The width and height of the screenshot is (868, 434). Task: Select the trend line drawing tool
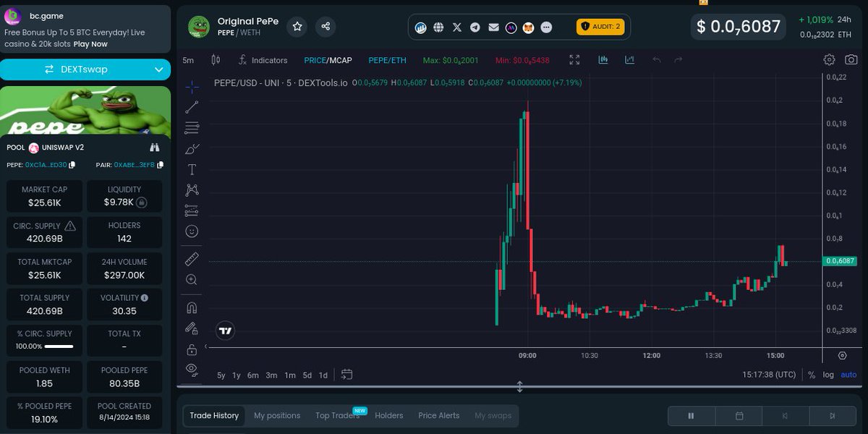(192, 107)
